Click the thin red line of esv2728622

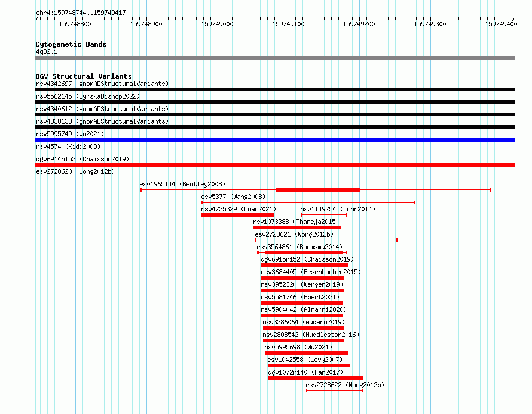(335, 391)
